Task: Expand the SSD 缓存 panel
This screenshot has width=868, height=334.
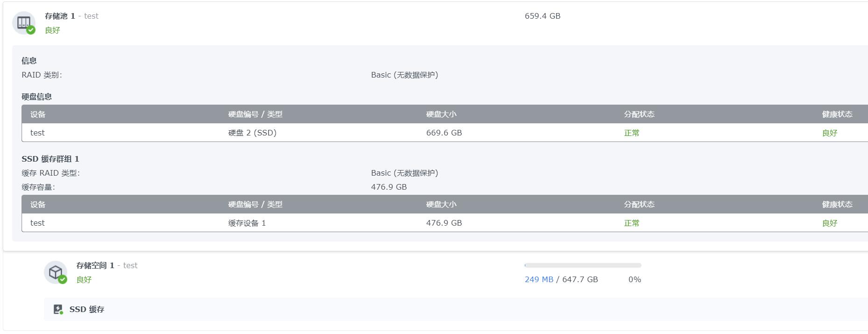Action: coord(86,309)
